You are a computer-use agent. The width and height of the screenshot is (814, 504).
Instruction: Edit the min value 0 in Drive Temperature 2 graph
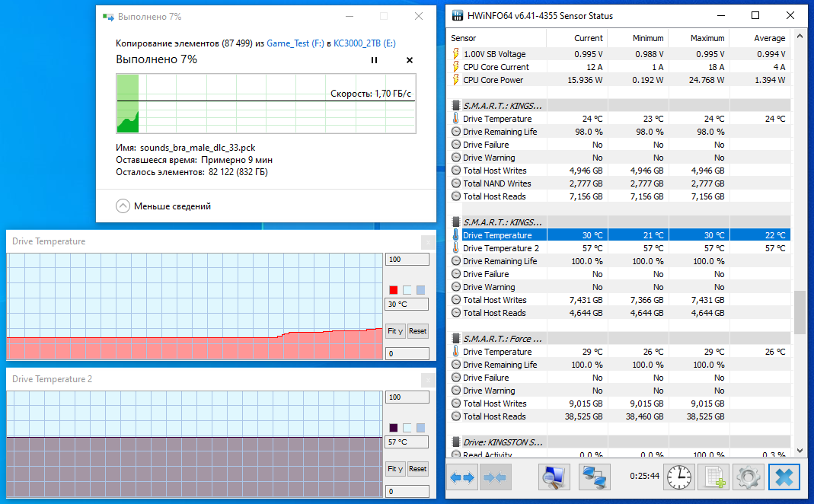click(x=407, y=491)
